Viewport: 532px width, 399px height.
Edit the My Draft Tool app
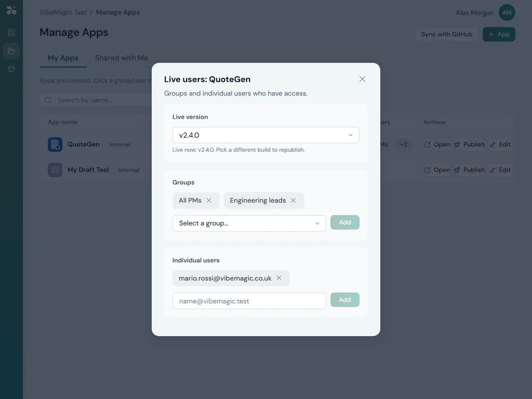coord(500,170)
